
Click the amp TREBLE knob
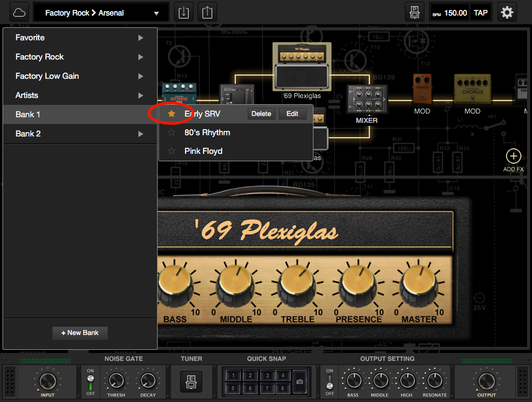296,285
